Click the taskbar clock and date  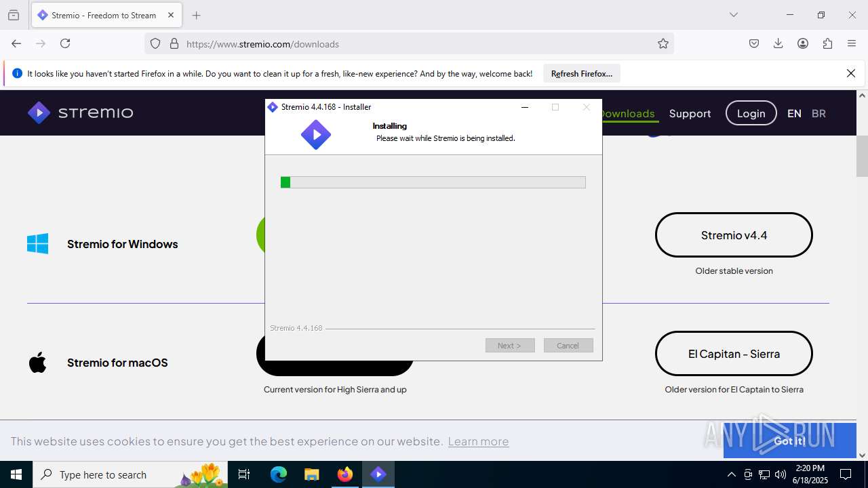810,474
